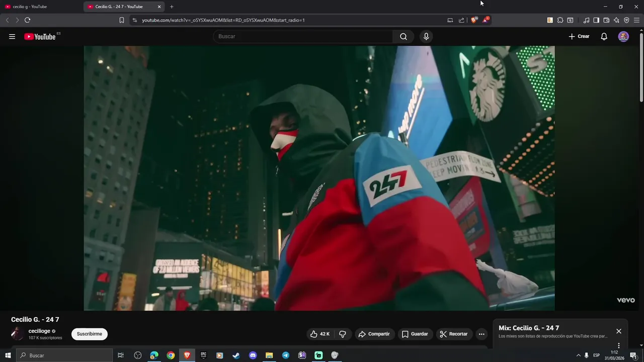The image size is (644, 362).
Task: Close the Mix: Cecilio G. playlist panel
Action: (619, 331)
